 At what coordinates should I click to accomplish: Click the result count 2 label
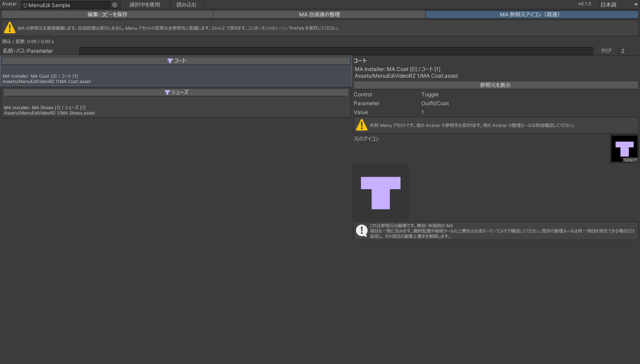pyautogui.click(x=623, y=51)
